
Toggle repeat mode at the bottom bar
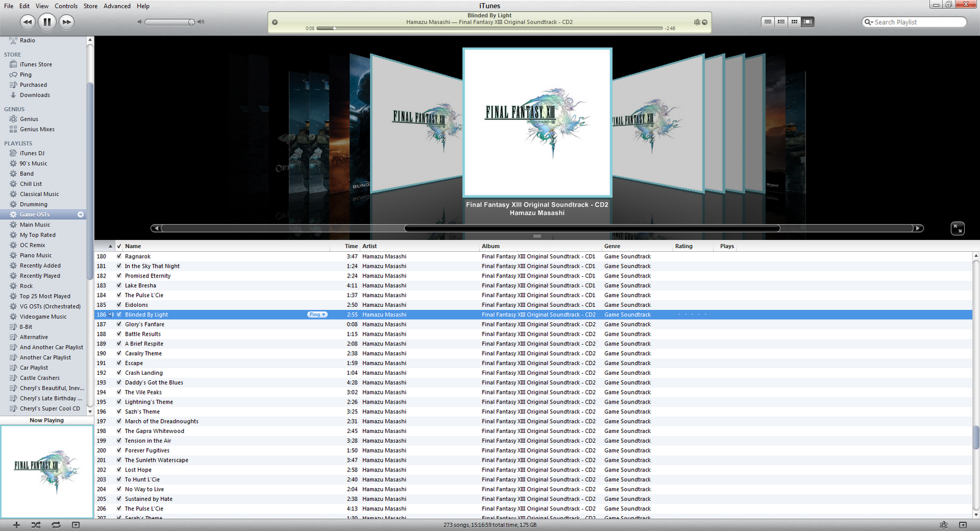click(56, 525)
